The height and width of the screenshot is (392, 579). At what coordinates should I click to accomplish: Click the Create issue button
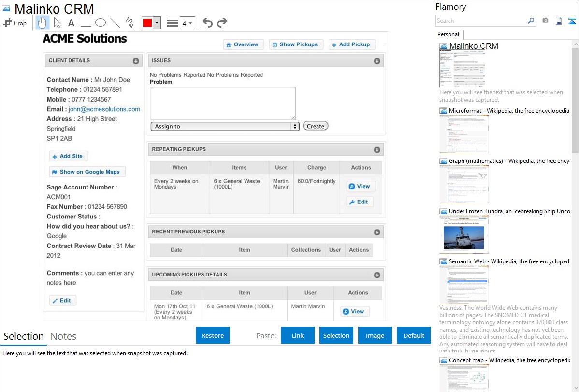(x=315, y=126)
